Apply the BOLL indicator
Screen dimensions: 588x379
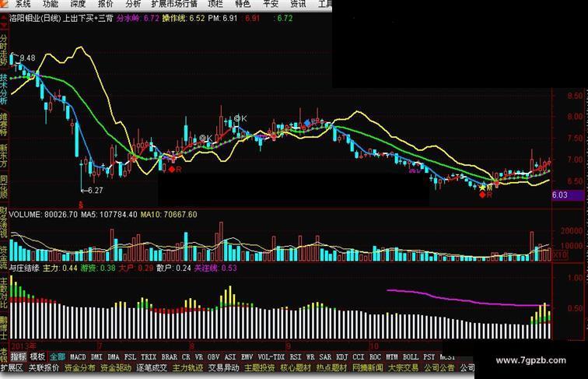click(411, 356)
